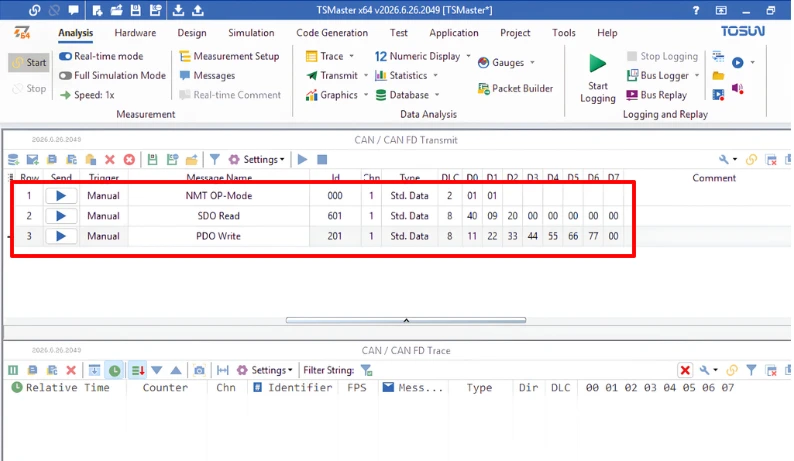Open the Numeric Display dropdown arrow
794x461 pixels.
(468, 56)
